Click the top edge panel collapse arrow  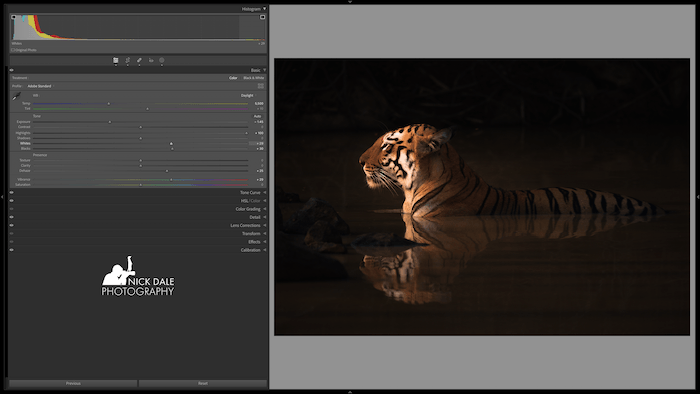[x=350, y=2]
